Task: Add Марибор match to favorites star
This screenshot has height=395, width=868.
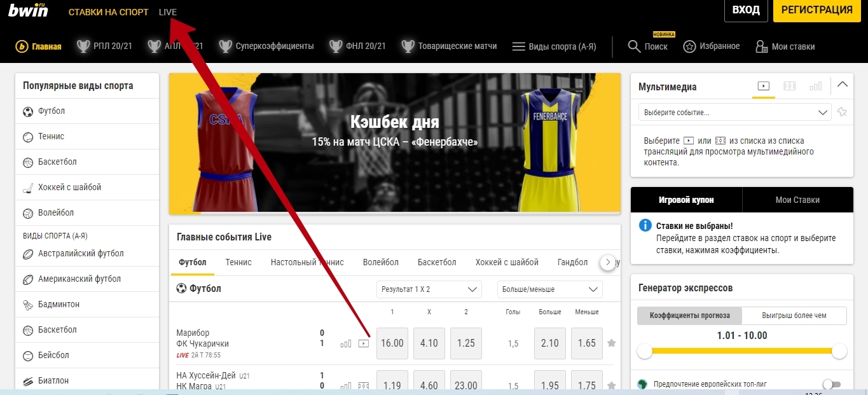Action: point(611,343)
